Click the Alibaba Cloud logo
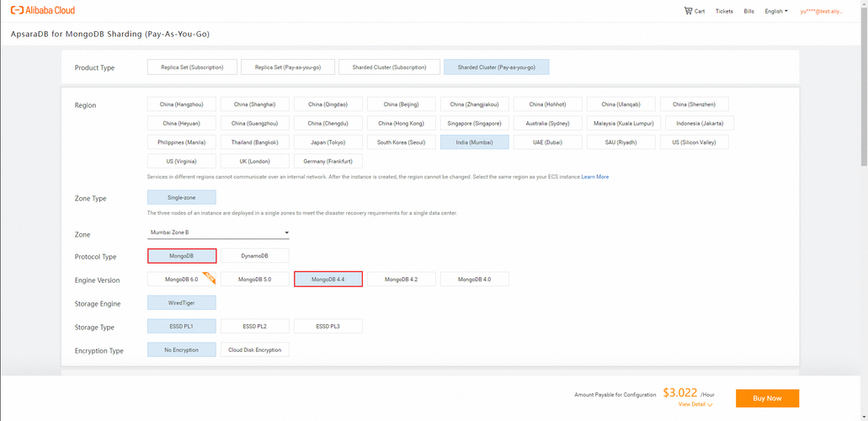The image size is (868, 421). pyautogui.click(x=43, y=10)
